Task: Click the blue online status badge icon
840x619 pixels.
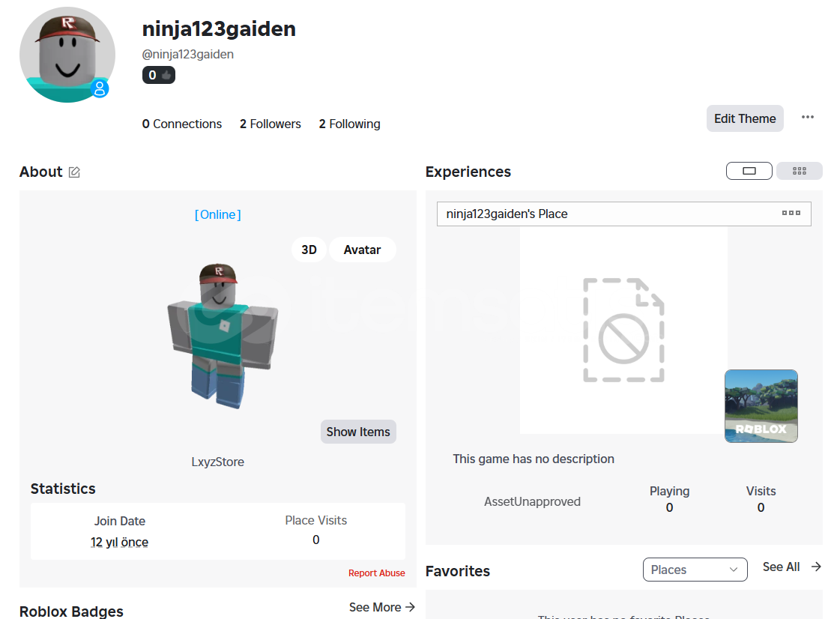Action: (100, 88)
